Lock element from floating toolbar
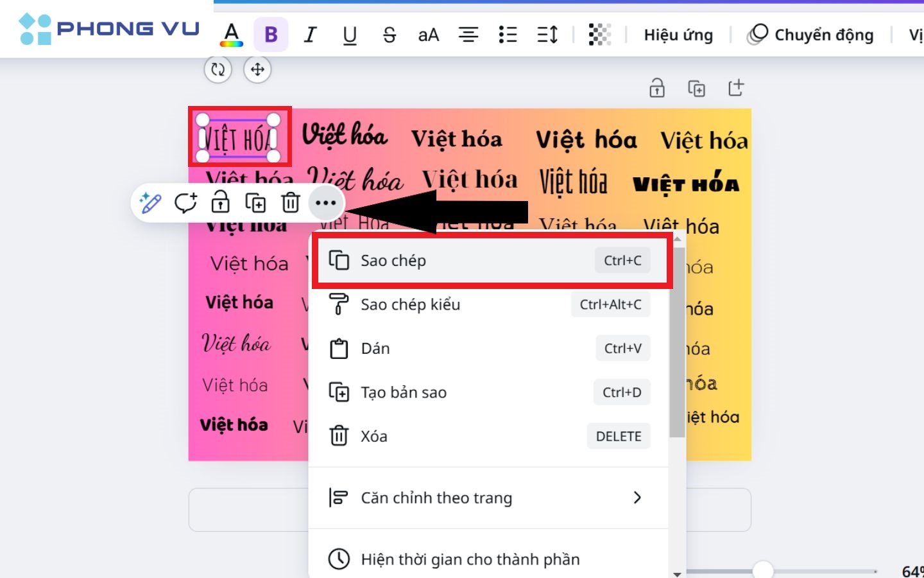924x578 pixels. pyautogui.click(x=221, y=203)
